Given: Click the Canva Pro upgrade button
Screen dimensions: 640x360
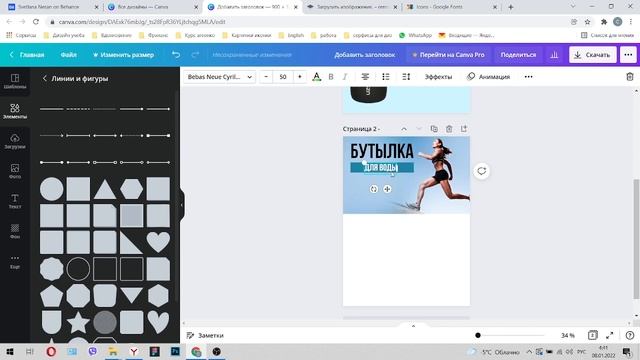Looking at the screenshot, I should point(448,55).
